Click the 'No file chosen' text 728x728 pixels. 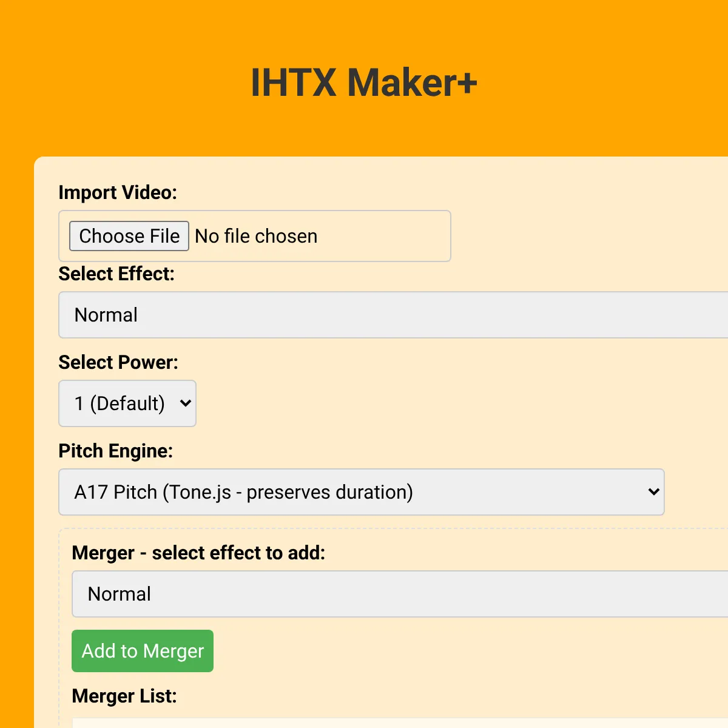pyautogui.click(x=256, y=236)
